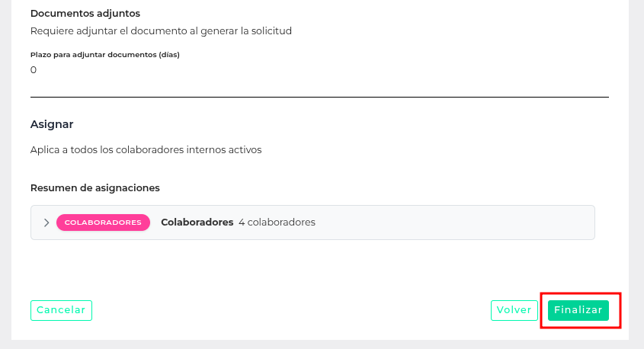Select the 0 days value
Screen dimensions: 644x349
(34, 70)
